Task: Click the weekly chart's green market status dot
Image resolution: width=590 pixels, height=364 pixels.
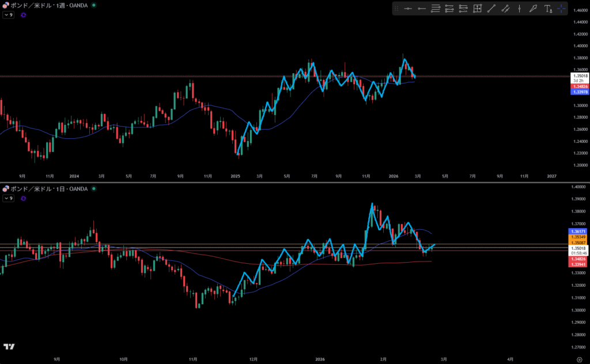Action: pyautogui.click(x=94, y=5)
